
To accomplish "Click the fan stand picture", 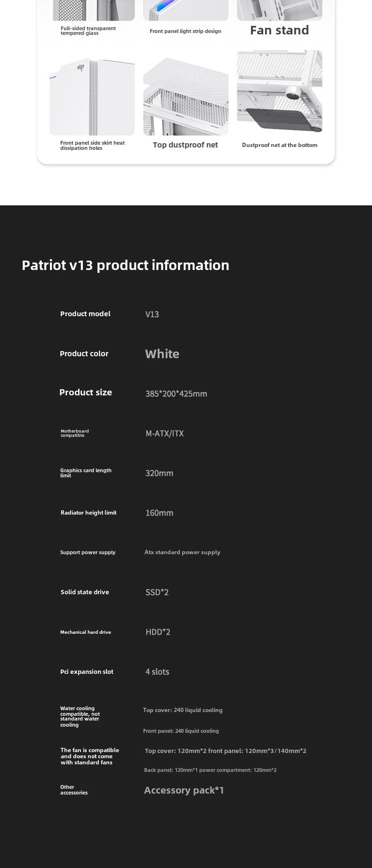I will pos(280,10).
